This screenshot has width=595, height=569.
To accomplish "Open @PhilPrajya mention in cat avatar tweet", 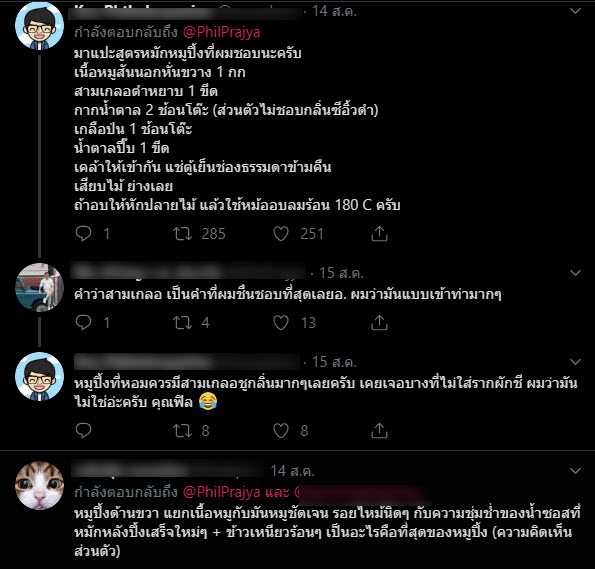I will [221, 492].
